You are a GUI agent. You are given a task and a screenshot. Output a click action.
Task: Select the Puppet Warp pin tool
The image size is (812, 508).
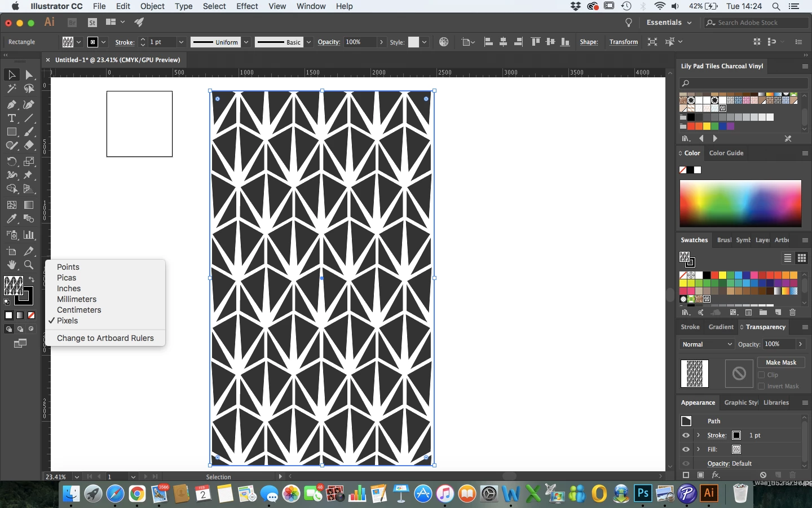29,175
